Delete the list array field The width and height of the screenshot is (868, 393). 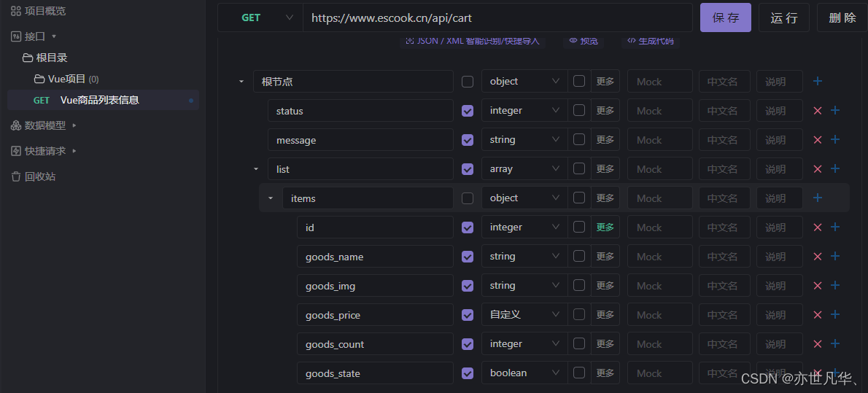[817, 169]
